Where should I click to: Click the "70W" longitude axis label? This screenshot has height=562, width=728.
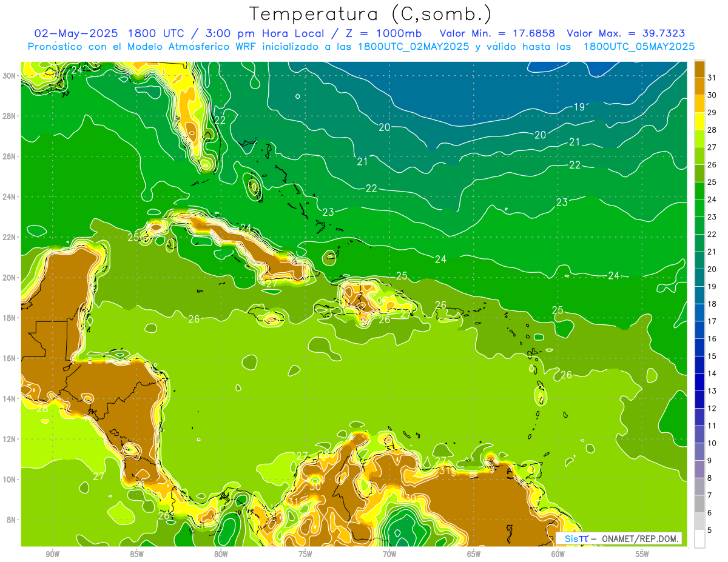(389, 554)
